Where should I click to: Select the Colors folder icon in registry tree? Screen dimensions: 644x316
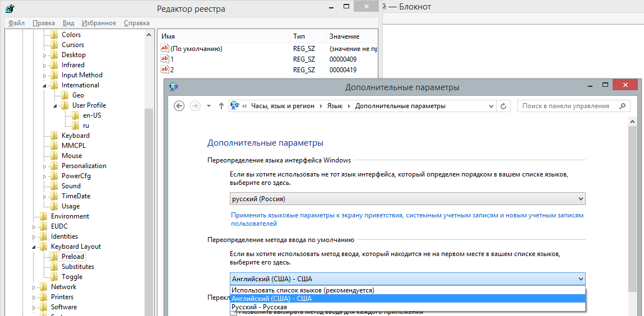(54, 35)
